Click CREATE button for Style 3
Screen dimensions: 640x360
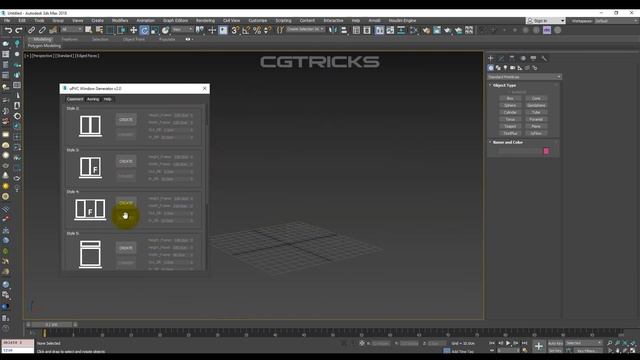[126, 161]
